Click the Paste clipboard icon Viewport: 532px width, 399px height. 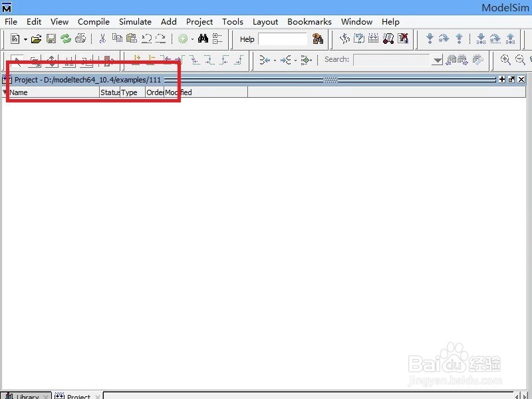pyautogui.click(x=132, y=39)
